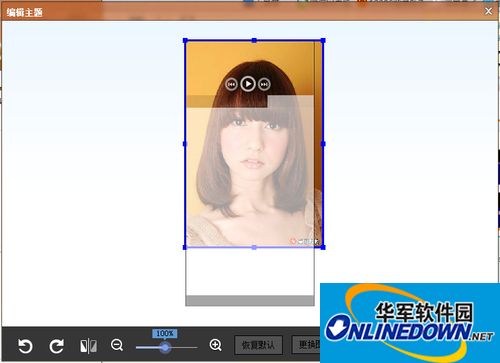Click the next track button on the photo

pyautogui.click(x=264, y=84)
